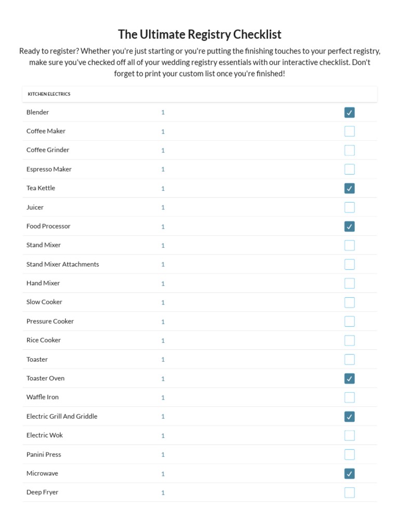Select the Rice Cooker quantity value
This screenshot has height=532, width=399.
(x=163, y=340)
